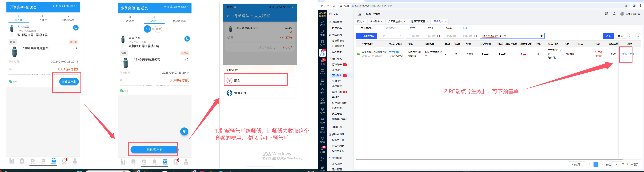
Task: Switch to 已取消 tab
Action: click(448, 28)
